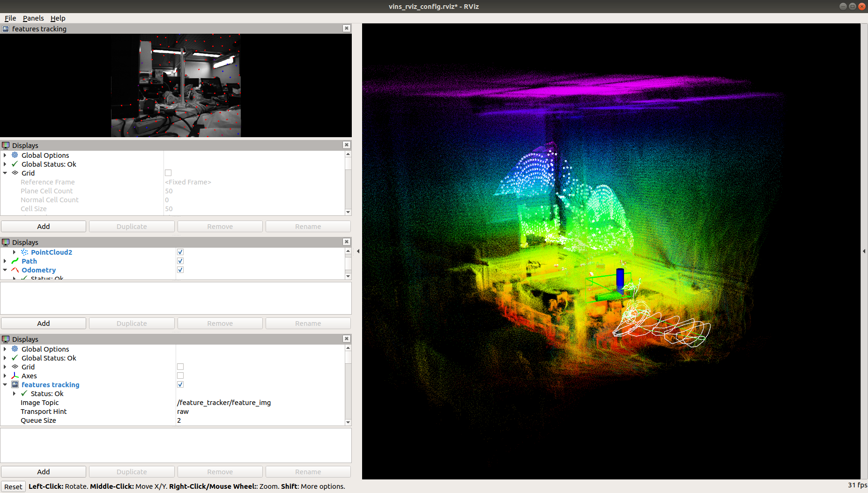Enable the Grid checkbox in top Displays

click(x=168, y=173)
